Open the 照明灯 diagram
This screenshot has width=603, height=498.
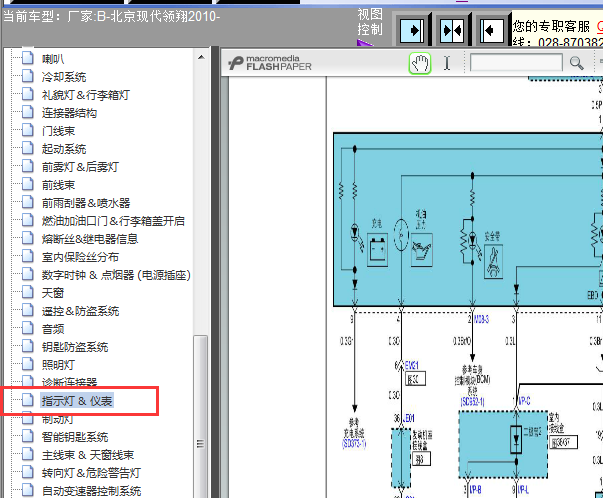coord(58,365)
